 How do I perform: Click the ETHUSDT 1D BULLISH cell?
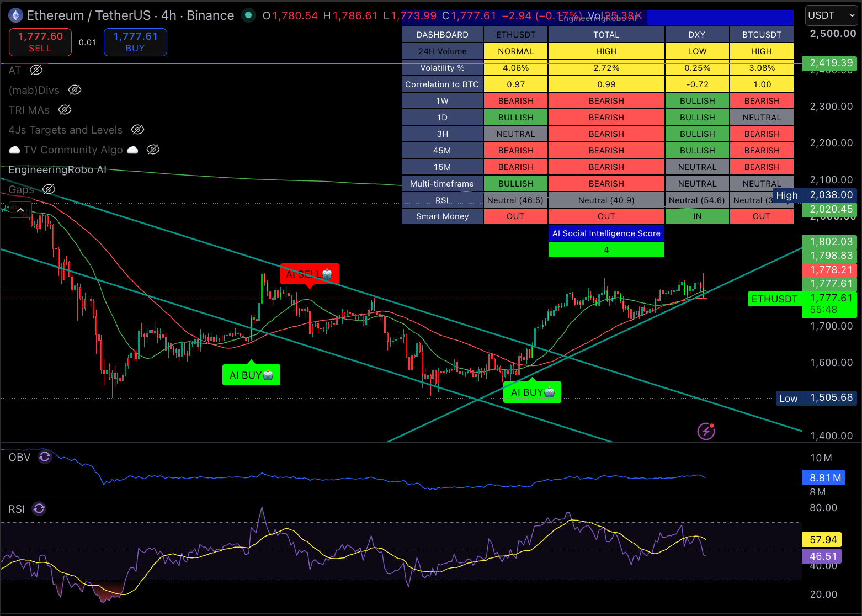515,118
